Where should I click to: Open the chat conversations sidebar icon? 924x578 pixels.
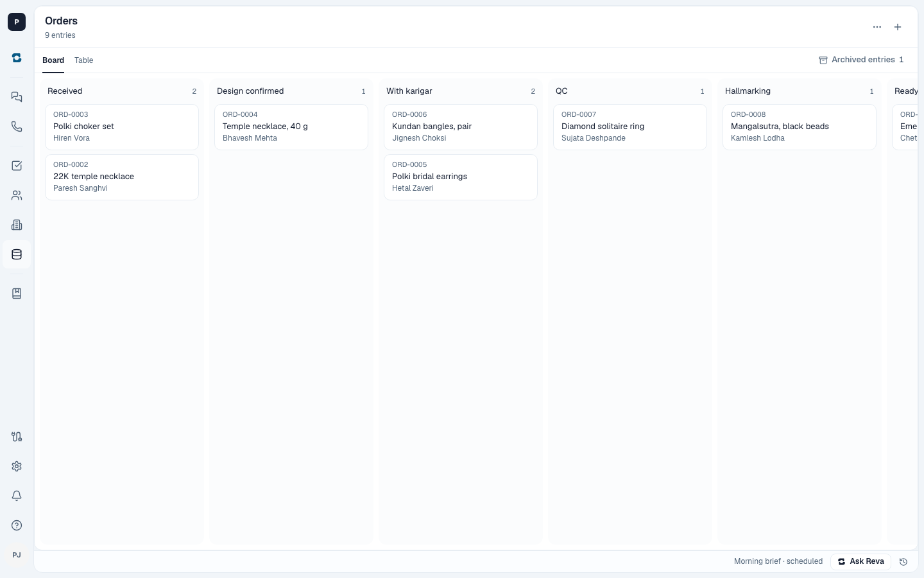(17, 97)
